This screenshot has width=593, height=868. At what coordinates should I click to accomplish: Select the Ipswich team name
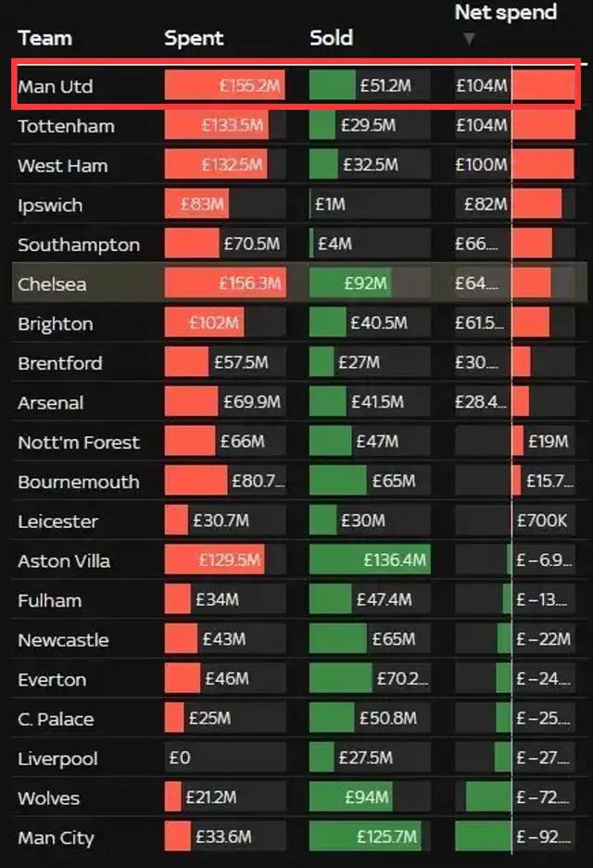(x=50, y=206)
